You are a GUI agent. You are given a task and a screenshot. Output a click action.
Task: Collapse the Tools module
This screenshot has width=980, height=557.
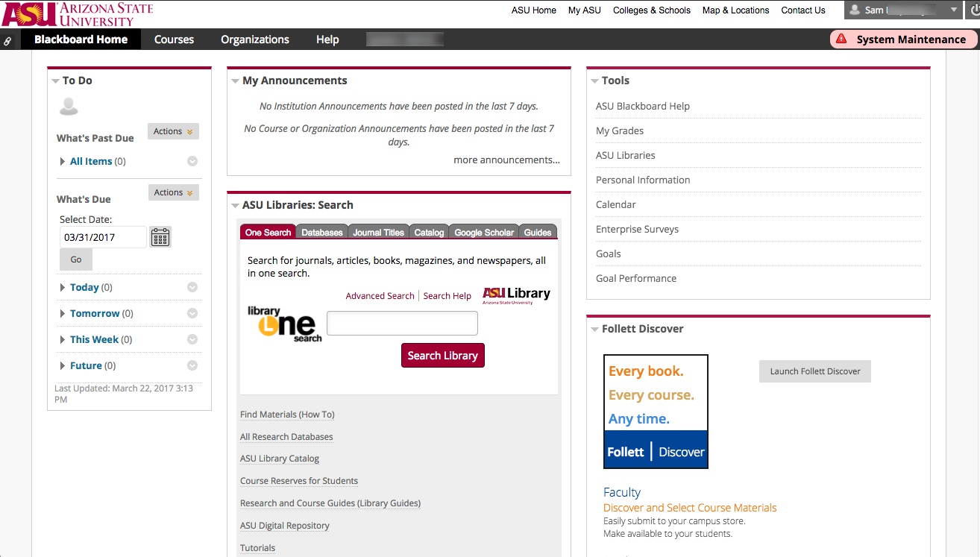click(x=594, y=81)
